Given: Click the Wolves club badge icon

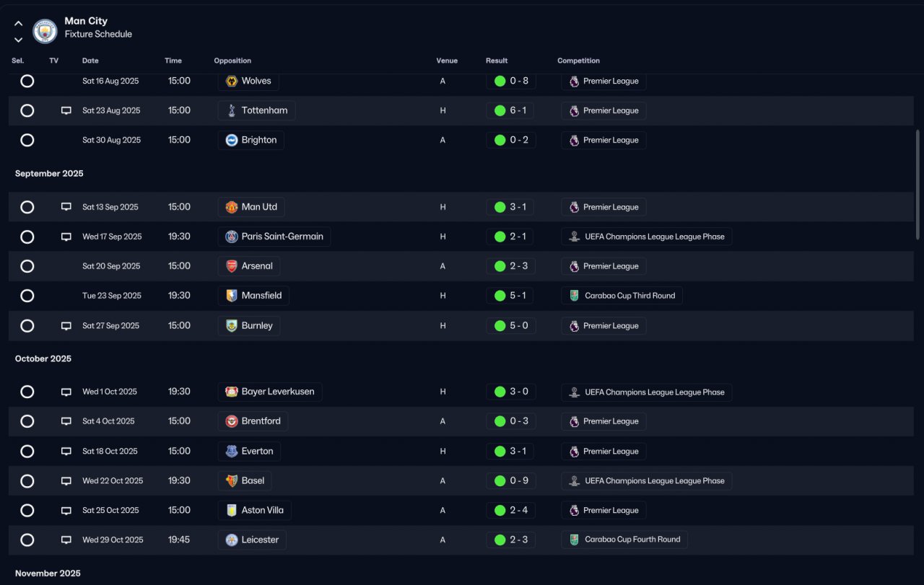Looking at the screenshot, I should 232,81.
